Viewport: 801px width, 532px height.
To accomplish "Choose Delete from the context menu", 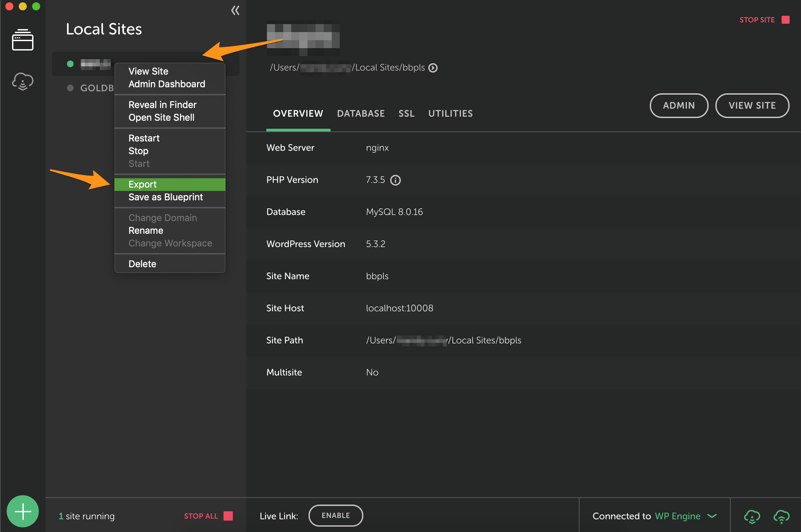I will click(x=142, y=264).
